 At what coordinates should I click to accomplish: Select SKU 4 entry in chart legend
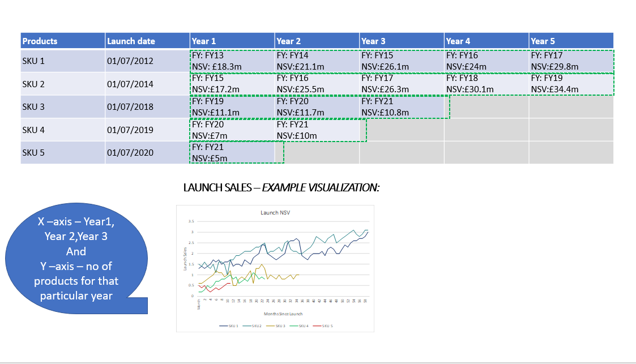pos(300,326)
